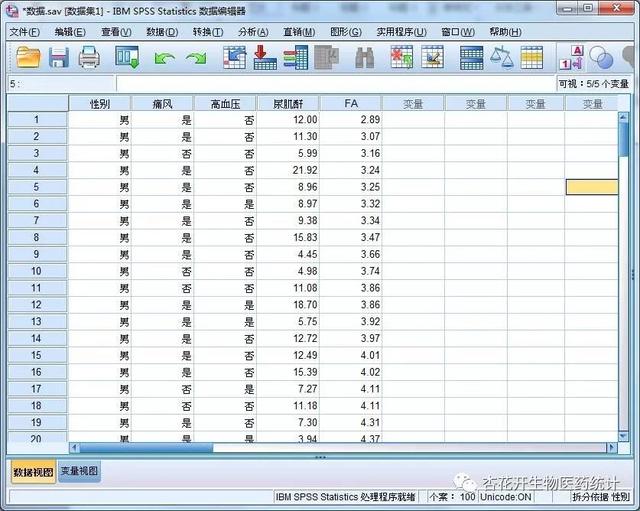640x511 pixels.
Task: Open the 实用程序(U) menu
Action: 402,32
